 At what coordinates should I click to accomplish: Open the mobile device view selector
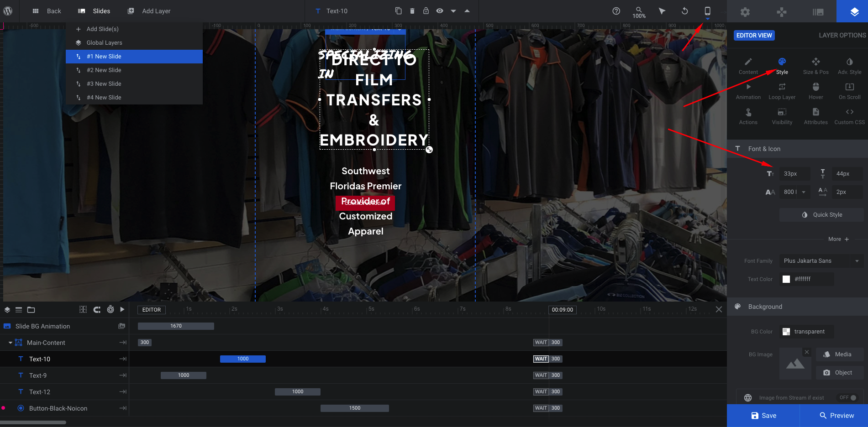tap(707, 11)
